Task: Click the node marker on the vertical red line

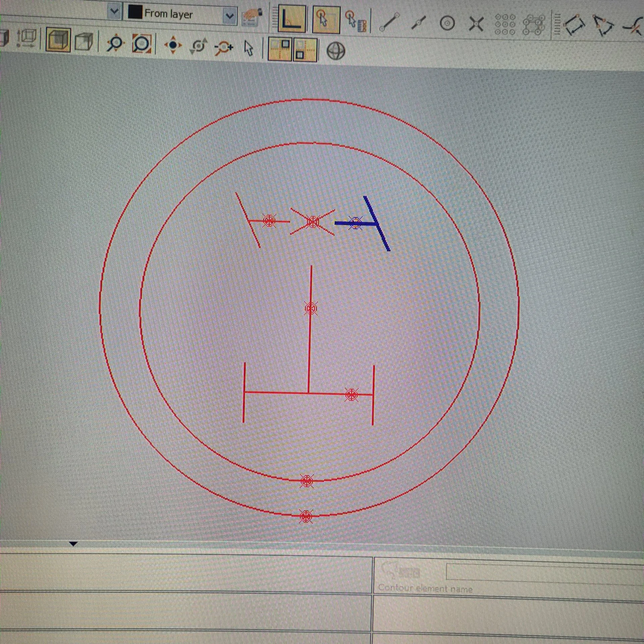Action: [x=311, y=308]
